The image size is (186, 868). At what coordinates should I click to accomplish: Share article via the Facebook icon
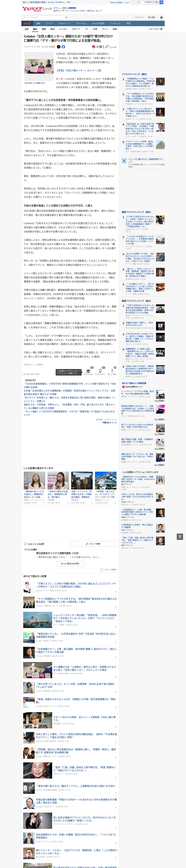click(63, 47)
